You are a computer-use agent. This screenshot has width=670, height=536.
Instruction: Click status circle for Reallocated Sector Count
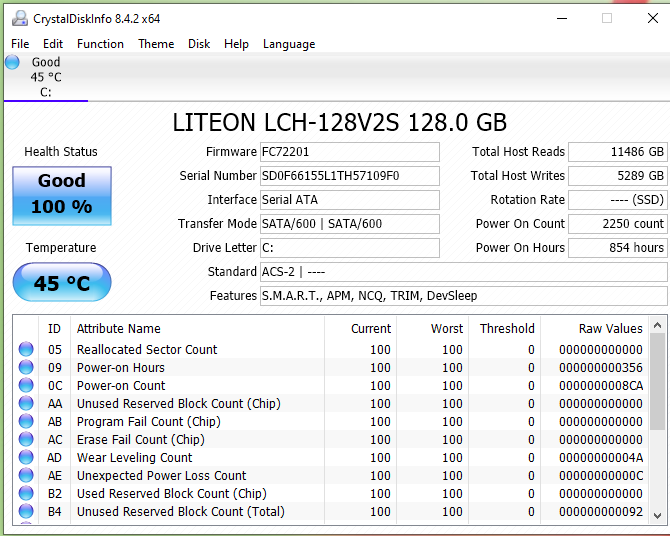click(x=26, y=349)
